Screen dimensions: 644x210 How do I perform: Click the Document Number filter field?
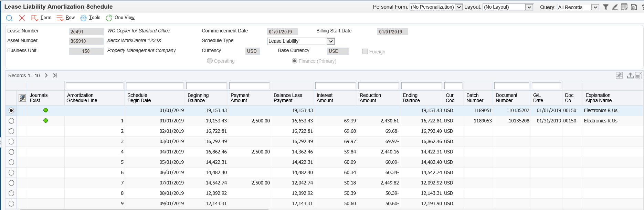512,86
